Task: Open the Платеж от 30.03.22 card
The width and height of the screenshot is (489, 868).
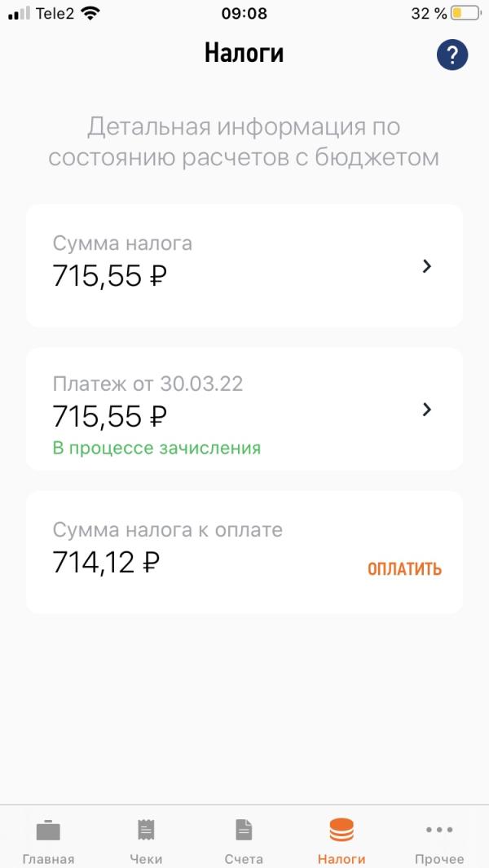Action: pos(244,409)
